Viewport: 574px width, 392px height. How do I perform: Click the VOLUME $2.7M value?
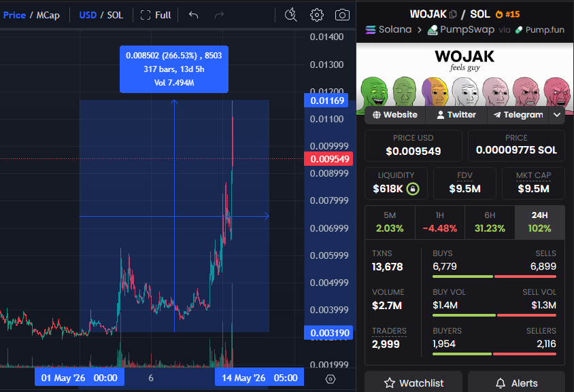[x=387, y=306]
